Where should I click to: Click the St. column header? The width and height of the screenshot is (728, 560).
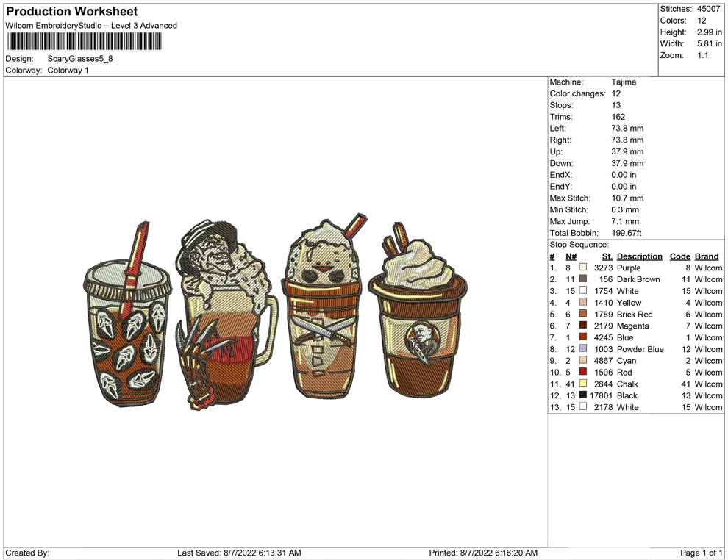coord(607,256)
